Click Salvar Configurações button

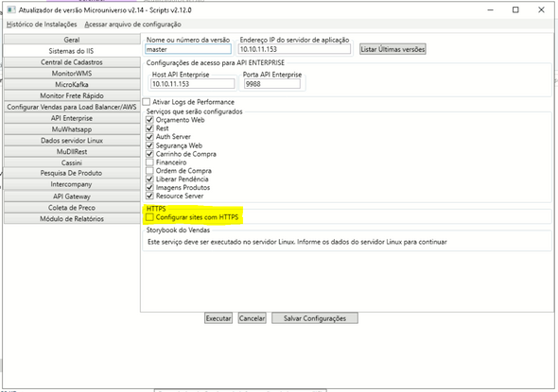[315, 318]
